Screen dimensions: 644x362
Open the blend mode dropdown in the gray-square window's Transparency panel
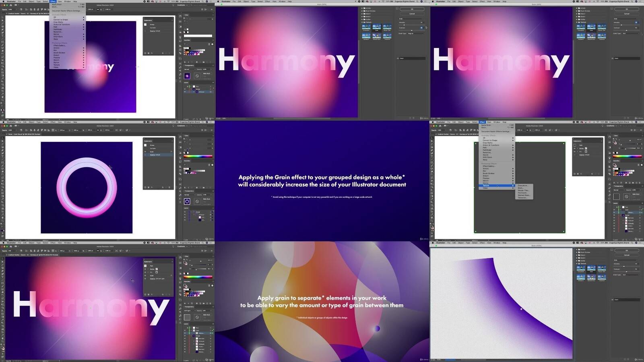click(x=619, y=190)
